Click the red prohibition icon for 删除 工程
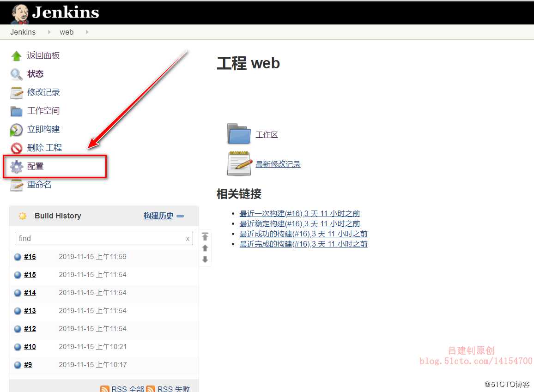The height and width of the screenshot is (392, 534). pyautogui.click(x=16, y=148)
